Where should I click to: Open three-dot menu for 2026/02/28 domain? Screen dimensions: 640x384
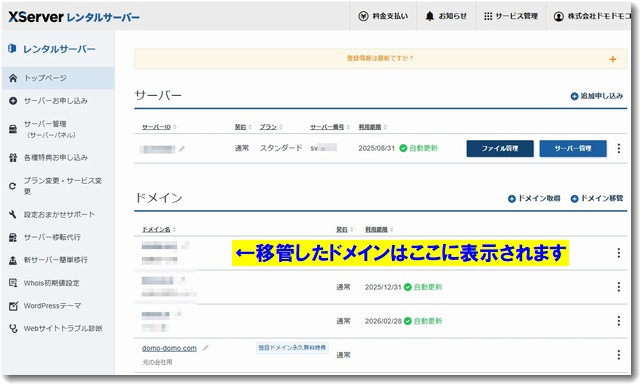click(x=619, y=321)
